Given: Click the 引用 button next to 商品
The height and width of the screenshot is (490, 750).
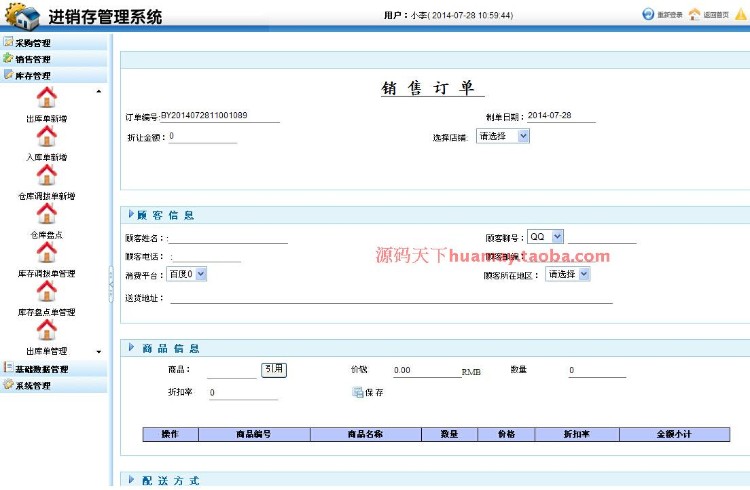Looking at the screenshot, I should (x=274, y=369).
